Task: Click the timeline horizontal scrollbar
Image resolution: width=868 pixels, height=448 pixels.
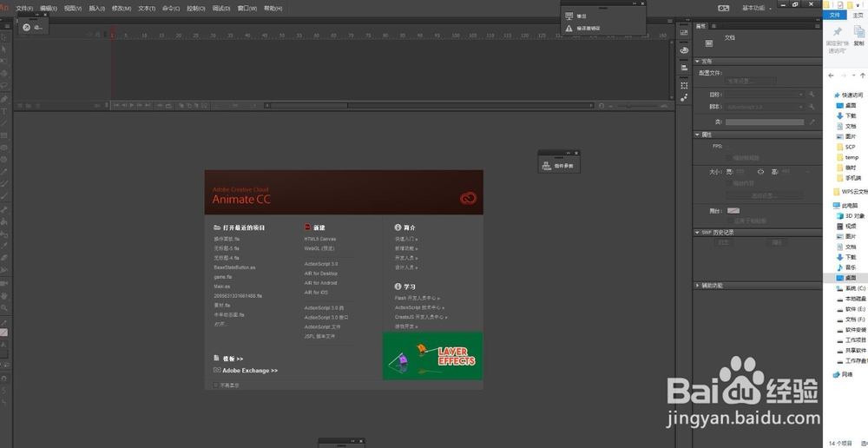Action: 429,105
